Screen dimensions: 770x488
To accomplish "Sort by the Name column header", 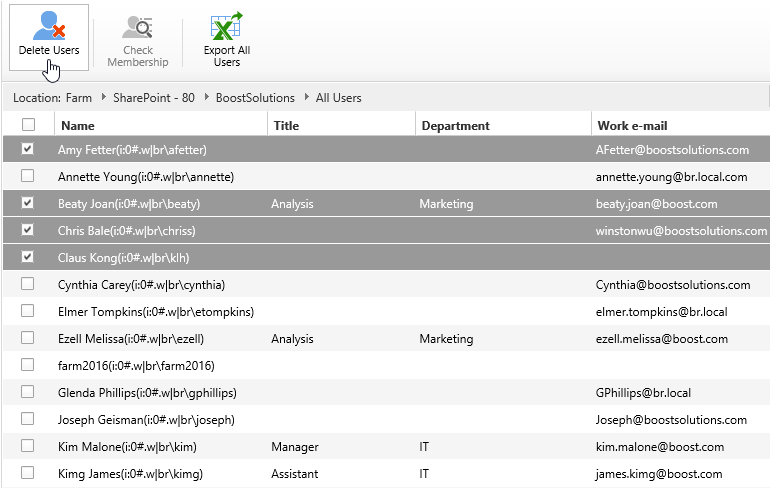I will [77, 126].
